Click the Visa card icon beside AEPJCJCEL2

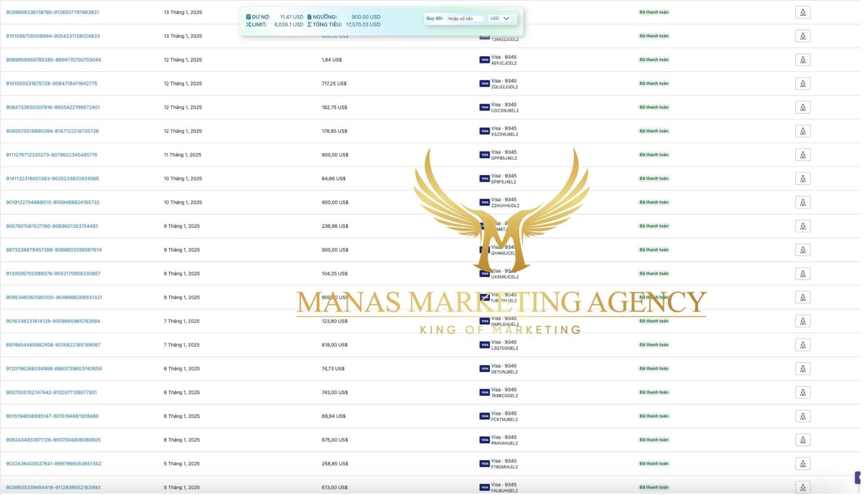pyautogui.click(x=484, y=60)
